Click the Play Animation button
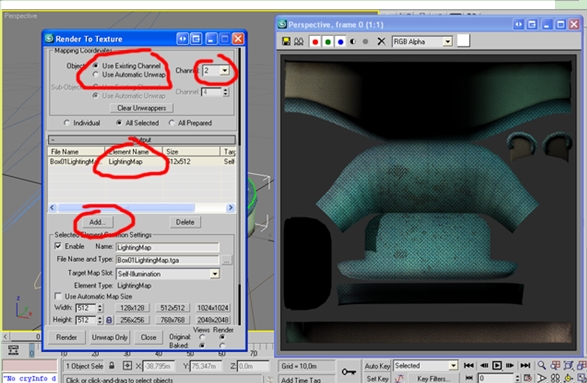 497,365
